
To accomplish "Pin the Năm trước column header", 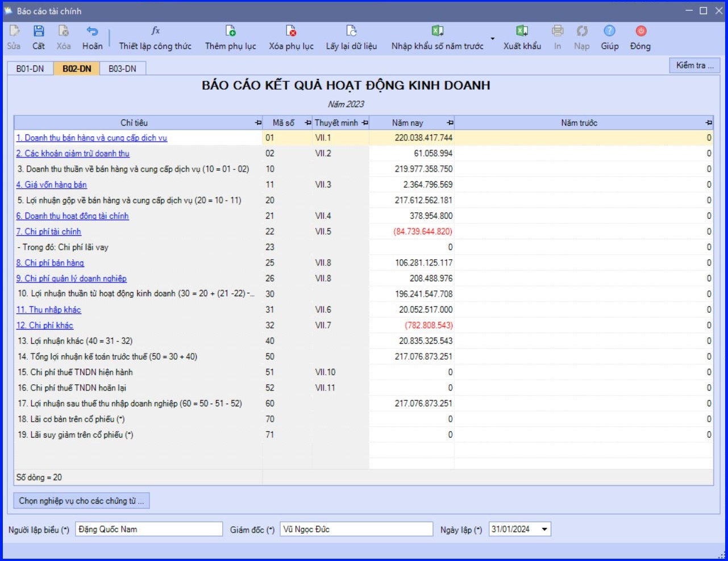I will coord(709,123).
